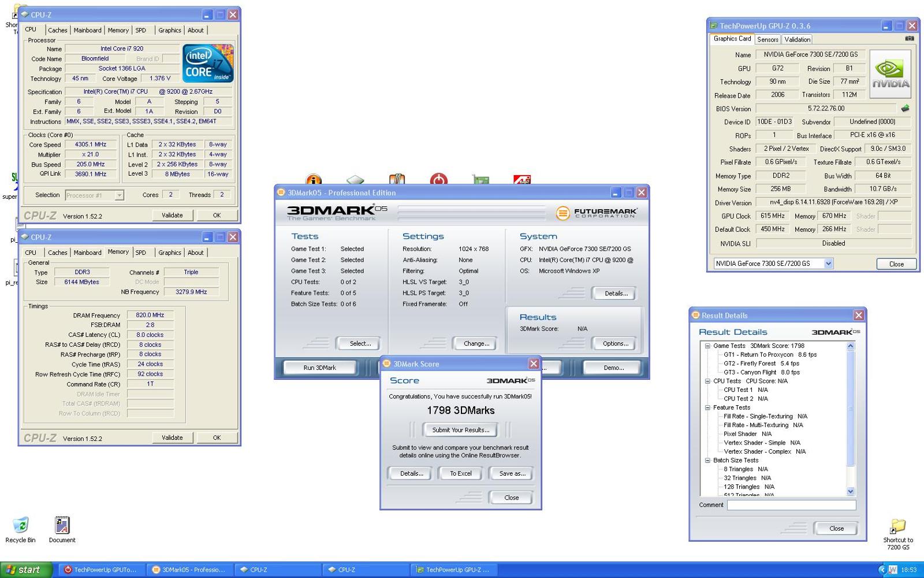Select the GT3 - Canyon Flight row

pyautogui.click(x=761, y=372)
